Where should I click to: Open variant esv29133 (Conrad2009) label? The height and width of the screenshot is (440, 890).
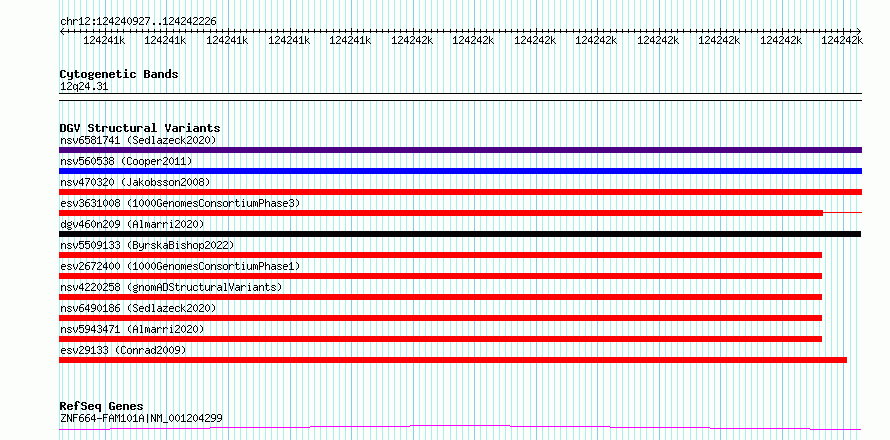(123, 350)
